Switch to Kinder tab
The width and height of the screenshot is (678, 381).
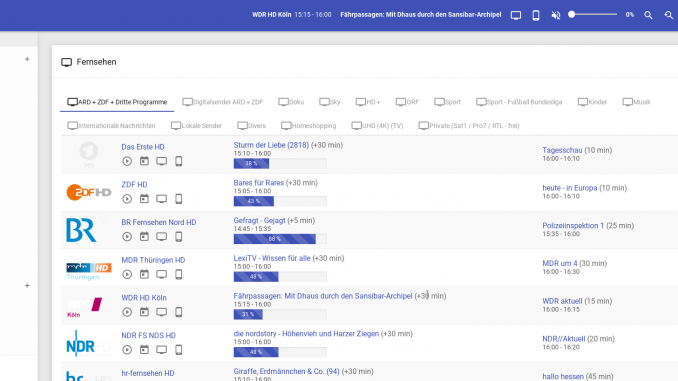click(x=592, y=102)
